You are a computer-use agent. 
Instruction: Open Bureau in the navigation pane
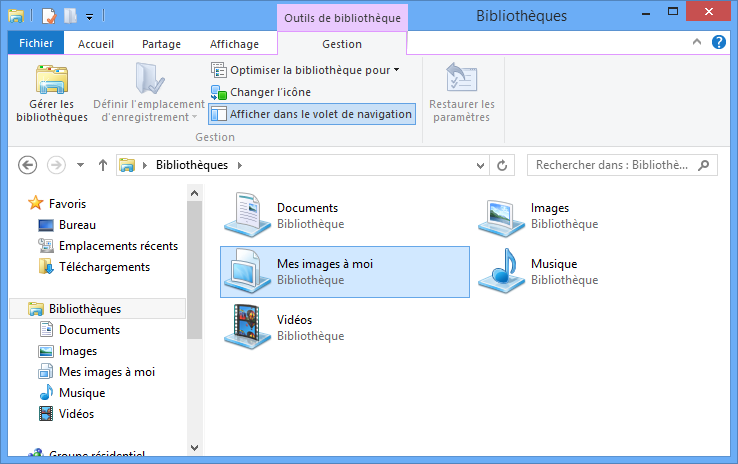click(77, 225)
